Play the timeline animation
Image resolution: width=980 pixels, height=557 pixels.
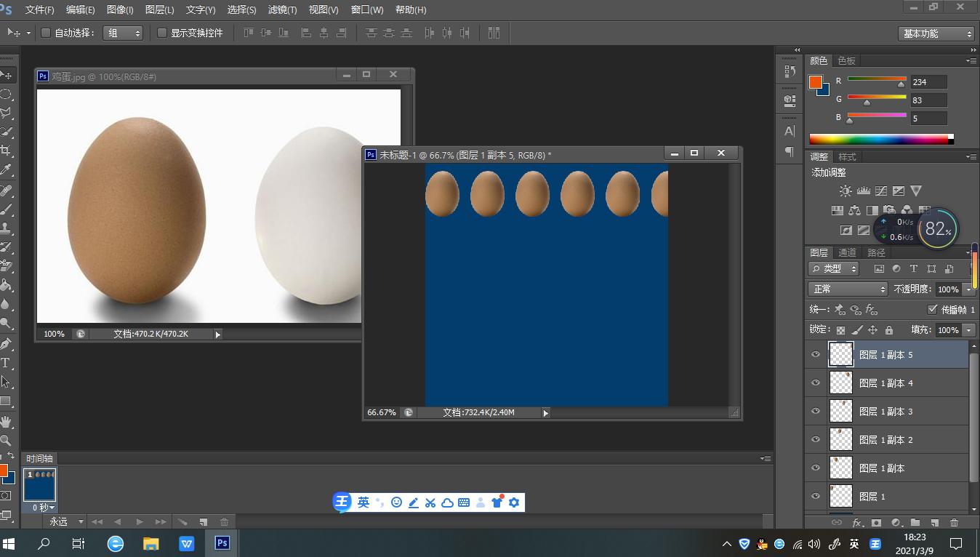[139, 521]
